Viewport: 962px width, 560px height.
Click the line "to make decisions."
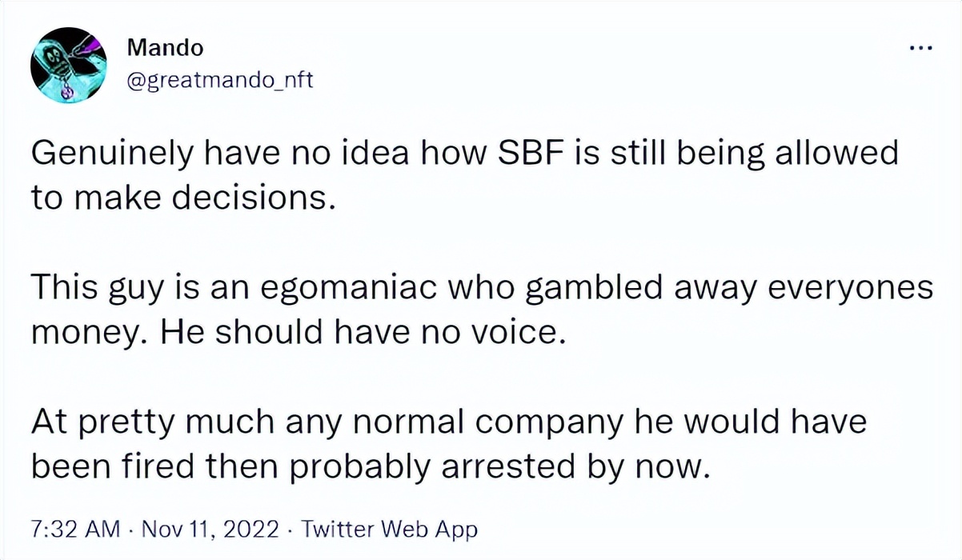[x=181, y=197]
